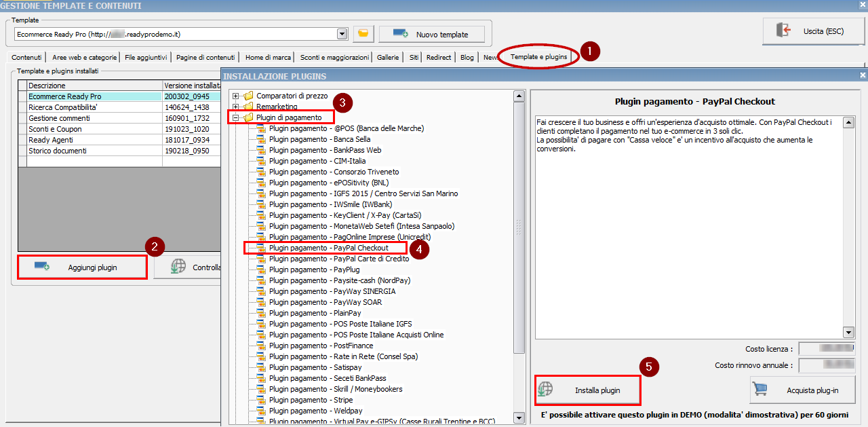Click the Controlla button with globe icon

188,267
